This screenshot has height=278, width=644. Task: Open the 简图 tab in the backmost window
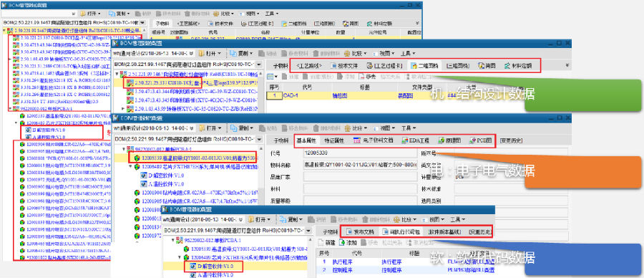click(351, 24)
